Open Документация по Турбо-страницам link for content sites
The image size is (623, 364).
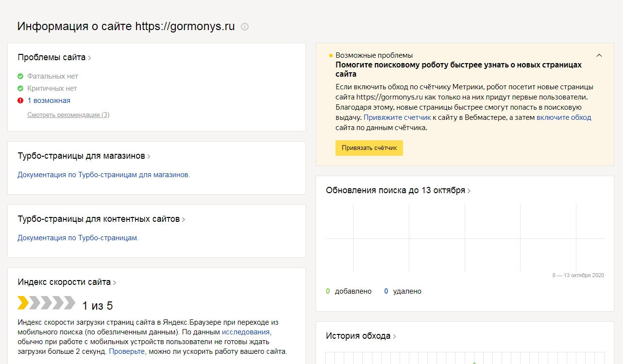[78, 238]
